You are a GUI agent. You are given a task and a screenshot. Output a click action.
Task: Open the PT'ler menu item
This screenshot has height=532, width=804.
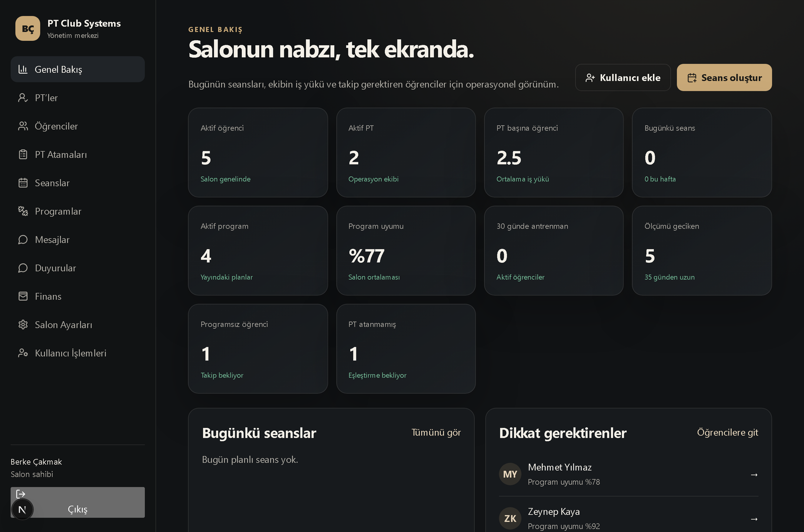pos(77,97)
